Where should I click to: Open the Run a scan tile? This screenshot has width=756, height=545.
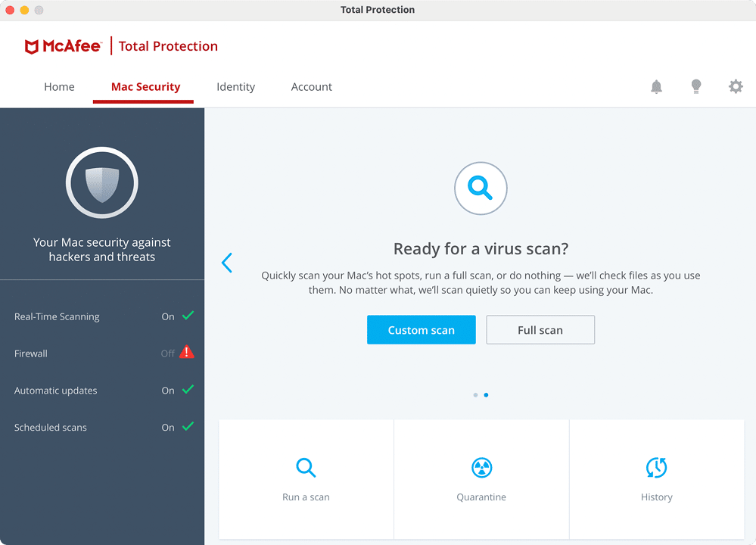(306, 479)
